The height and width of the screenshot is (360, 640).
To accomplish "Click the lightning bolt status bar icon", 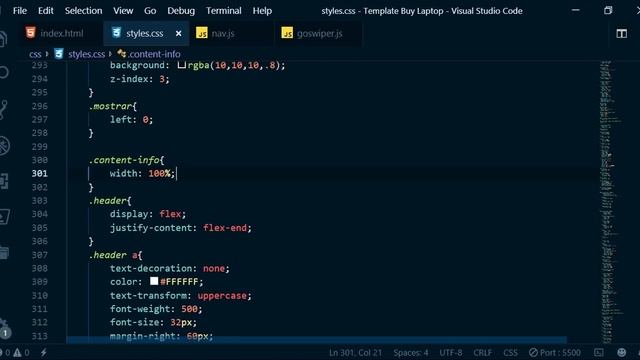I will (x=43, y=353).
